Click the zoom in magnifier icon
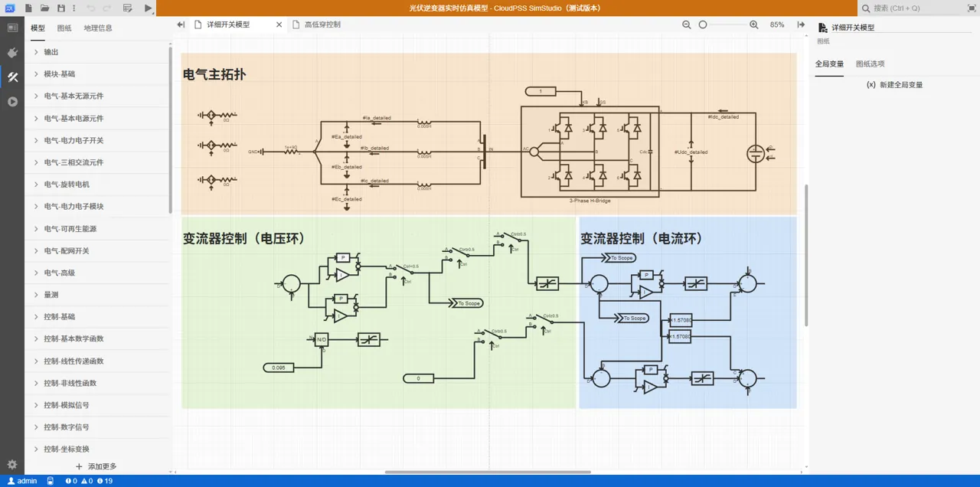This screenshot has height=487, width=980. coord(754,25)
